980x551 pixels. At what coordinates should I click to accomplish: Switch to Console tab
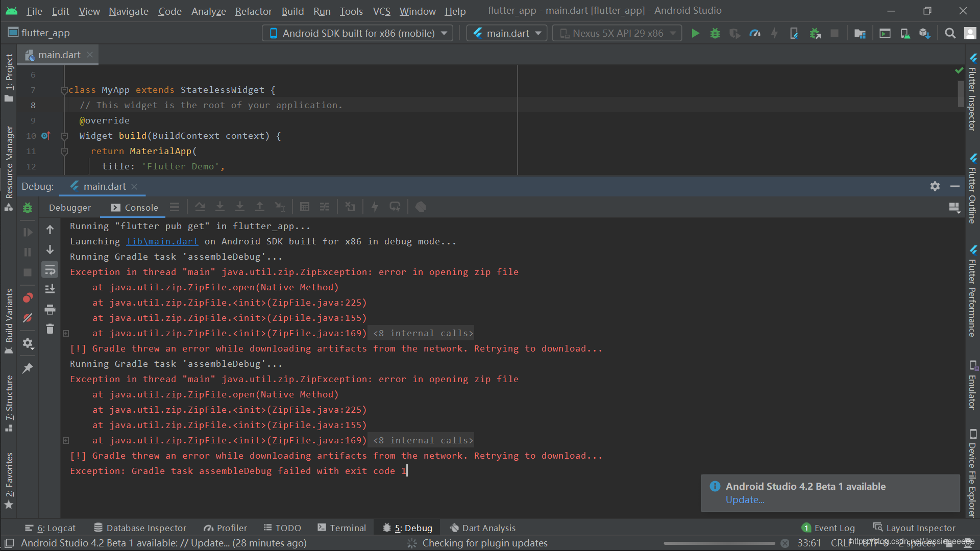click(x=135, y=208)
